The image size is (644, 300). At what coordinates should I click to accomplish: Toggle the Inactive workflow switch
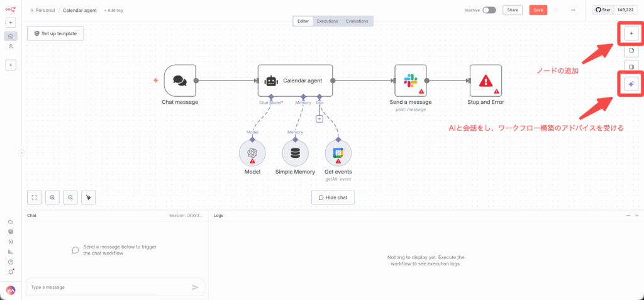pos(489,10)
